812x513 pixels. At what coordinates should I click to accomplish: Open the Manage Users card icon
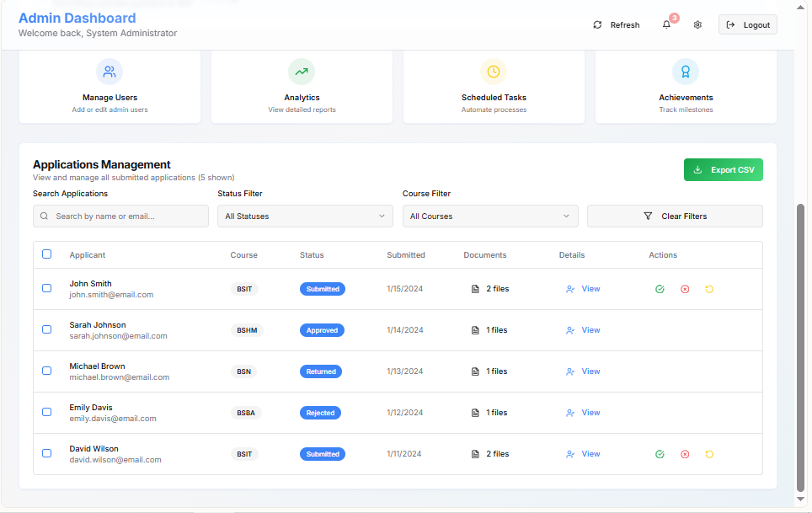(110, 72)
